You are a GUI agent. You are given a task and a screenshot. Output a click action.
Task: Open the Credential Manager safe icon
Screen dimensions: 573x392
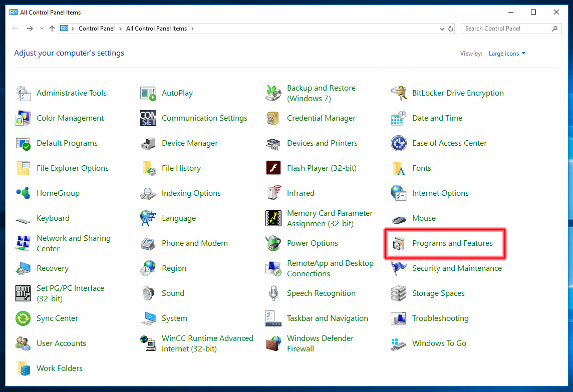pyautogui.click(x=273, y=118)
